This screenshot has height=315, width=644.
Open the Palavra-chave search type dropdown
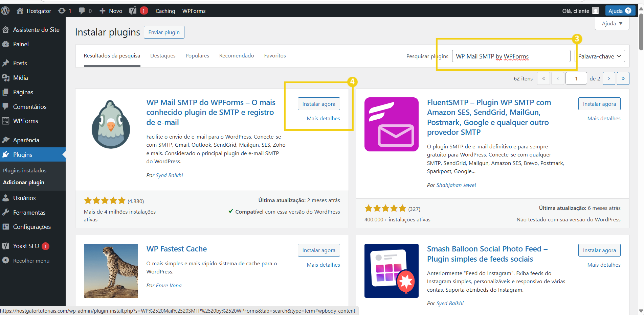coord(600,56)
